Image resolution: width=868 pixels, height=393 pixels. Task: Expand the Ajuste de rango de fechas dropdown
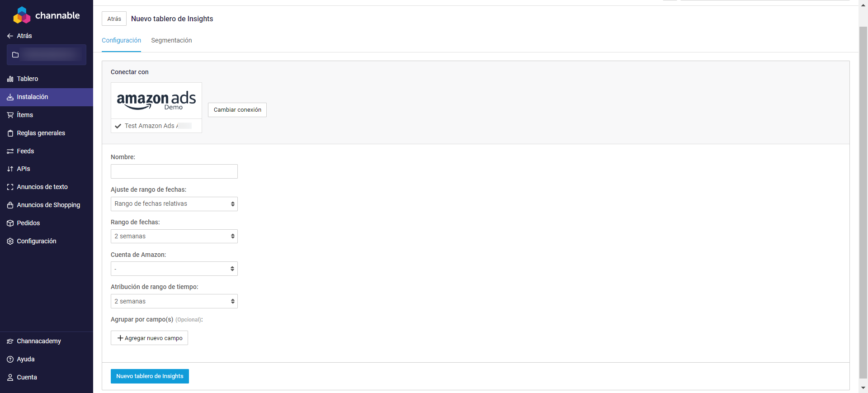[174, 204]
